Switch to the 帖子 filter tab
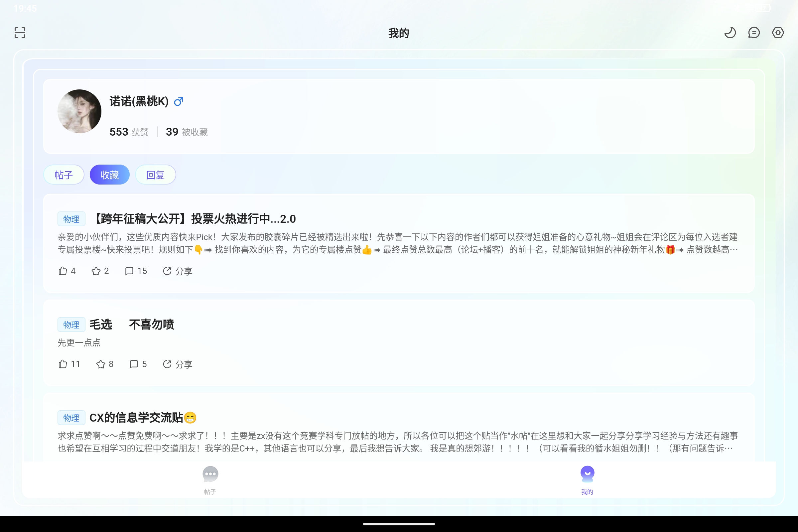 point(64,174)
